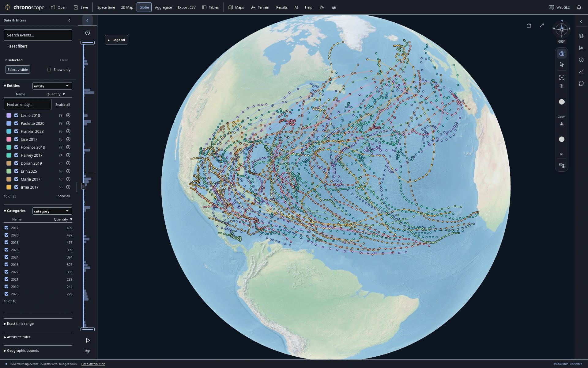Click the time-location sync icon
Viewport: 588px width, 368px height.
click(x=562, y=165)
